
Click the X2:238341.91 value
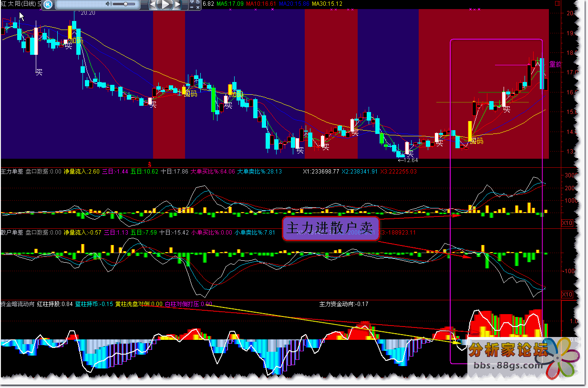[360, 172]
